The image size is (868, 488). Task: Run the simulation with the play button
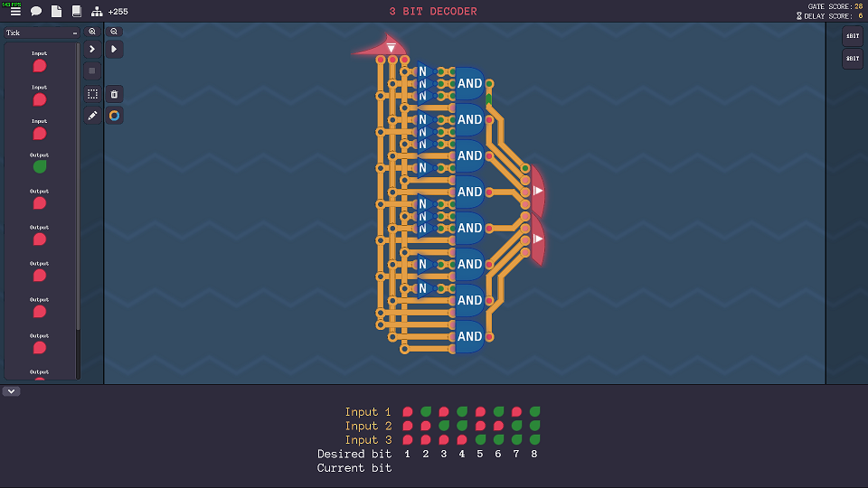pyautogui.click(x=114, y=49)
